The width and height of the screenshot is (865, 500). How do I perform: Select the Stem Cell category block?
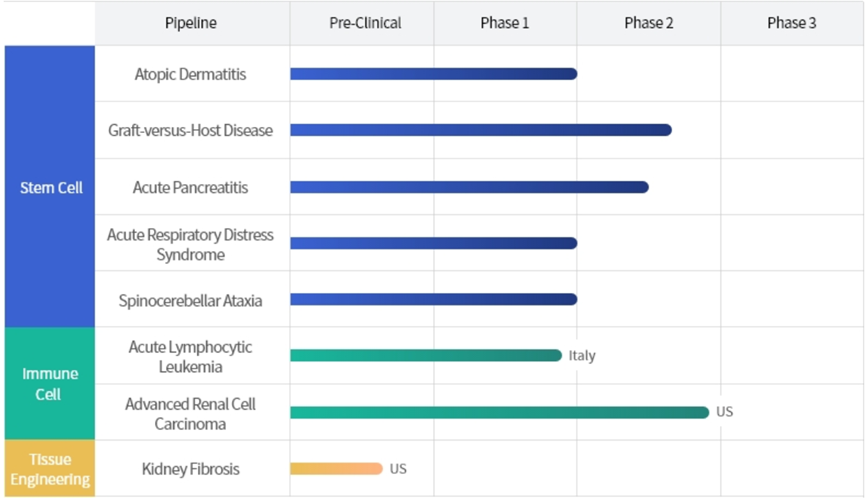coord(51,187)
